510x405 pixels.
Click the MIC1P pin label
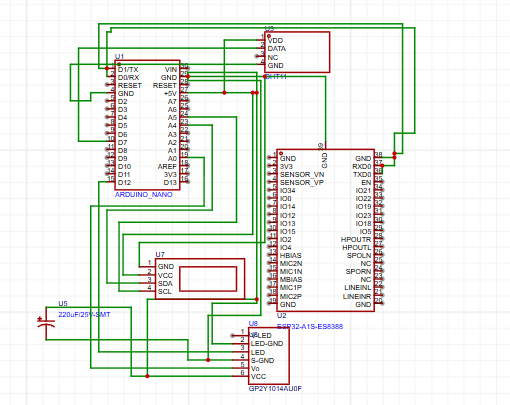click(291, 288)
